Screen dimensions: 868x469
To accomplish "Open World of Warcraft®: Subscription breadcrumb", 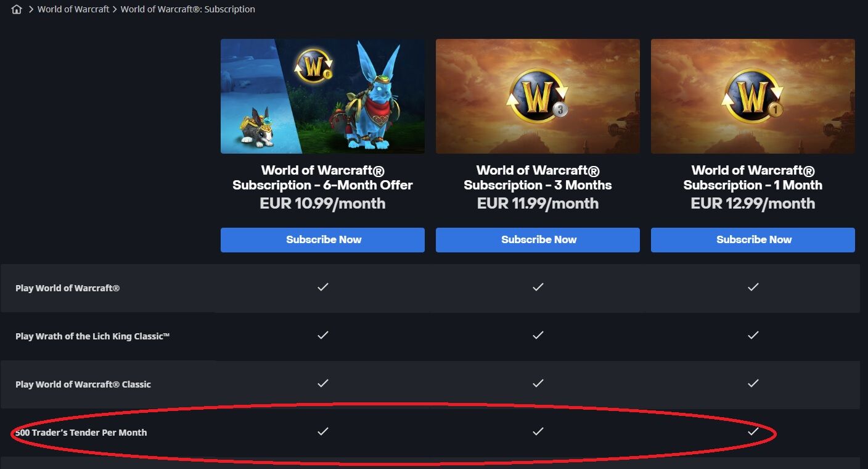I will [x=188, y=9].
